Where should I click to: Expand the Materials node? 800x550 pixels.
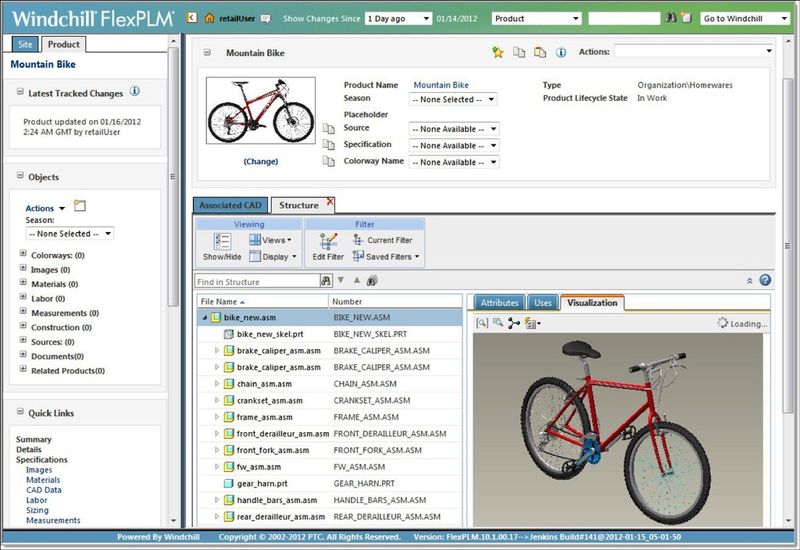(23, 282)
